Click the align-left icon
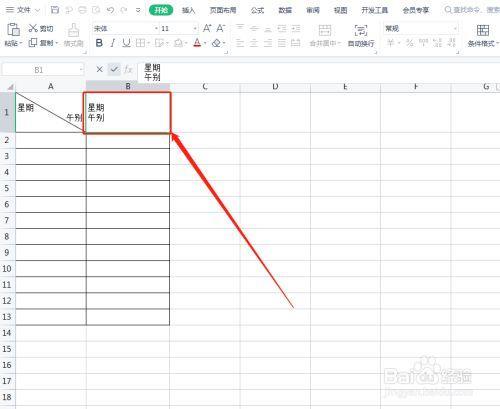Screen dimensions: 500x409 point(240,43)
